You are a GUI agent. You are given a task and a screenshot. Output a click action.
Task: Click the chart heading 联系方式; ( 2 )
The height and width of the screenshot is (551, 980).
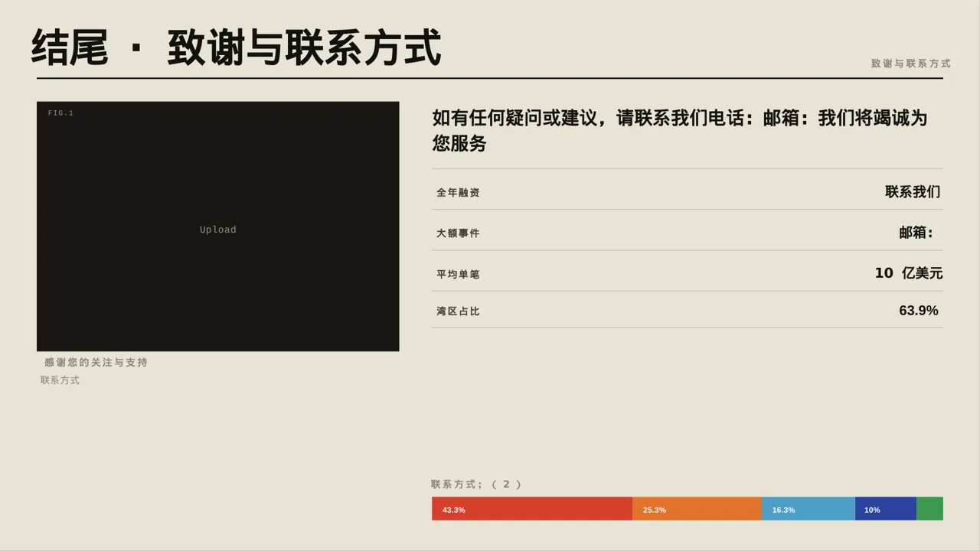click(x=476, y=484)
